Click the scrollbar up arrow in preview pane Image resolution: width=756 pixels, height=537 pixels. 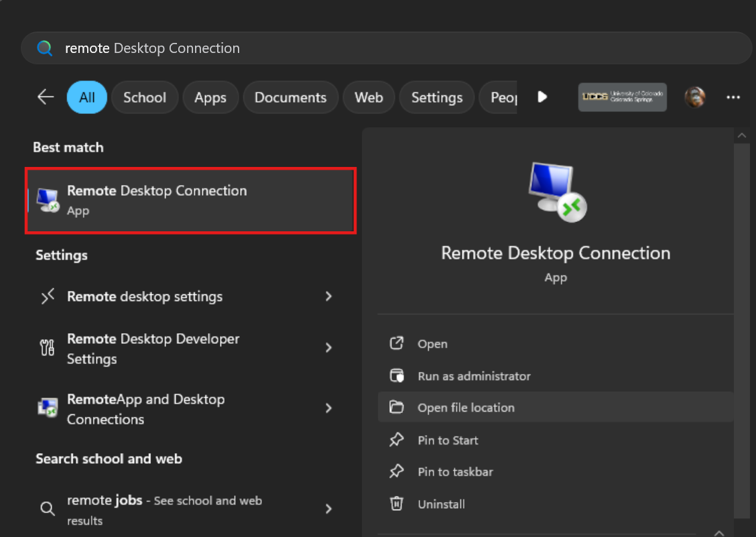[741, 135]
